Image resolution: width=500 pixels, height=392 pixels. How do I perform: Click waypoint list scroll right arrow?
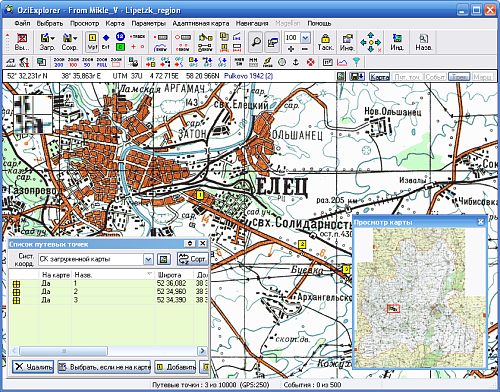(x=202, y=351)
